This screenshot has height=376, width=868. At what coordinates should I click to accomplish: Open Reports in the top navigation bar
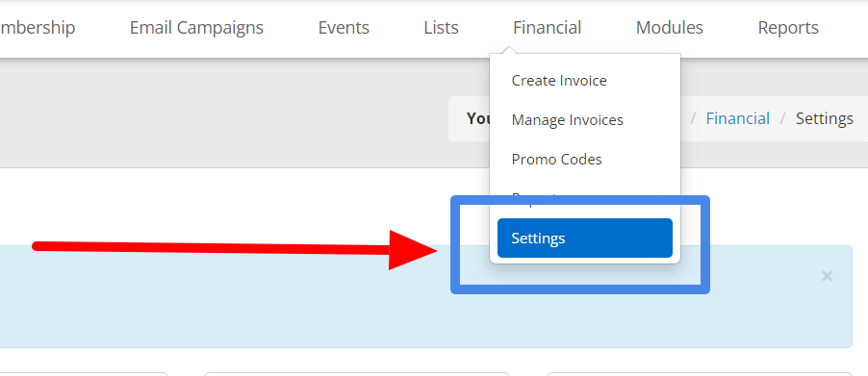(788, 28)
